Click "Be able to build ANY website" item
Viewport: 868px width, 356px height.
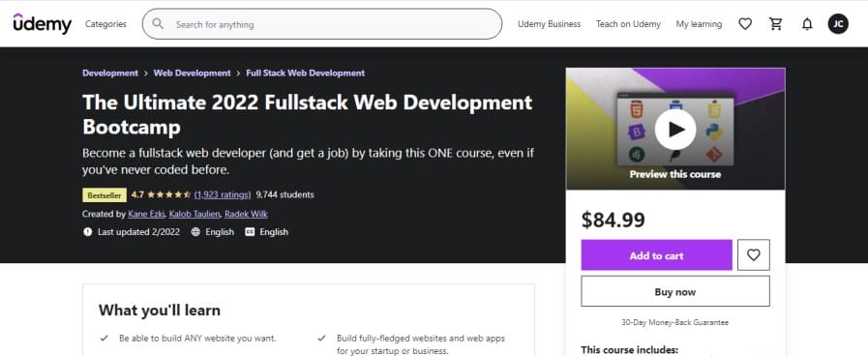tap(197, 338)
